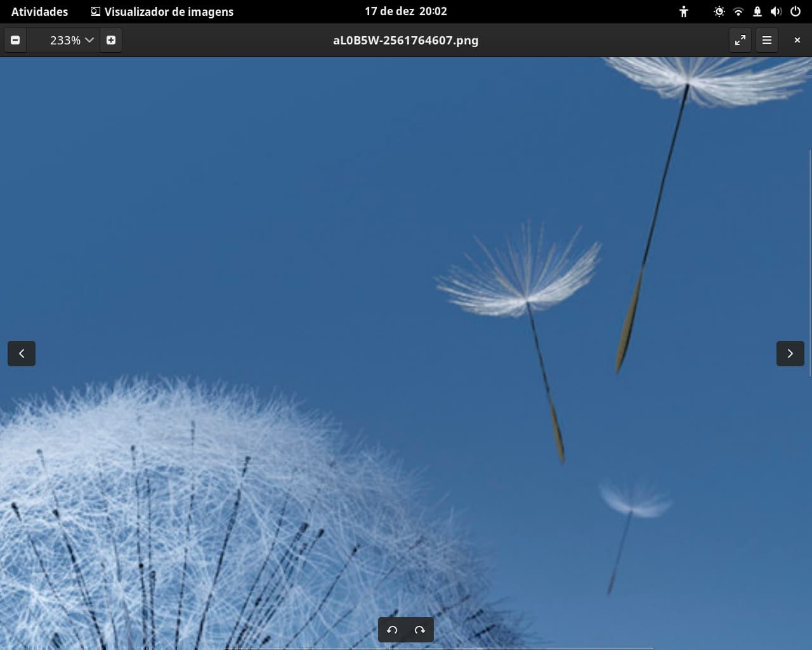Click the volume speaker icon
This screenshot has width=812, height=650.
click(x=776, y=11)
